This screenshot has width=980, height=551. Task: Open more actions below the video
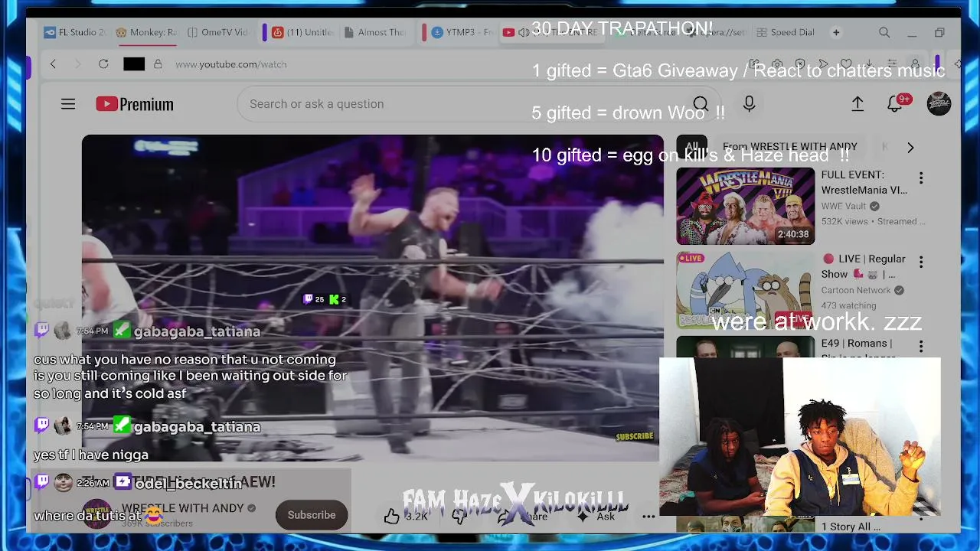click(648, 516)
